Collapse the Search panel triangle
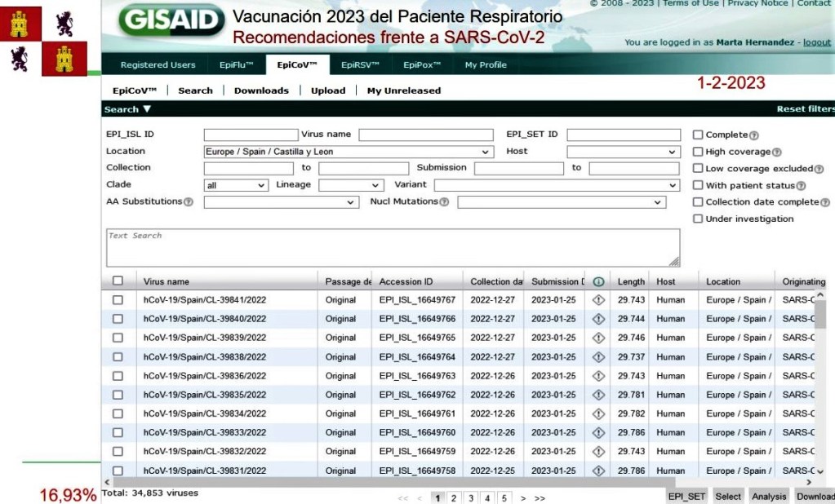 (x=147, y=109)
